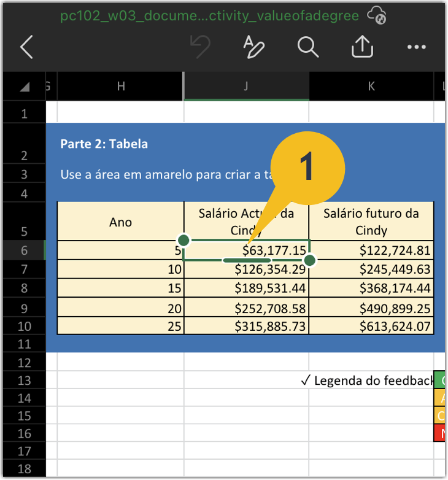448x480 pixels.
Task: Open search with the magnifier icon
Action: pos(308,47)
